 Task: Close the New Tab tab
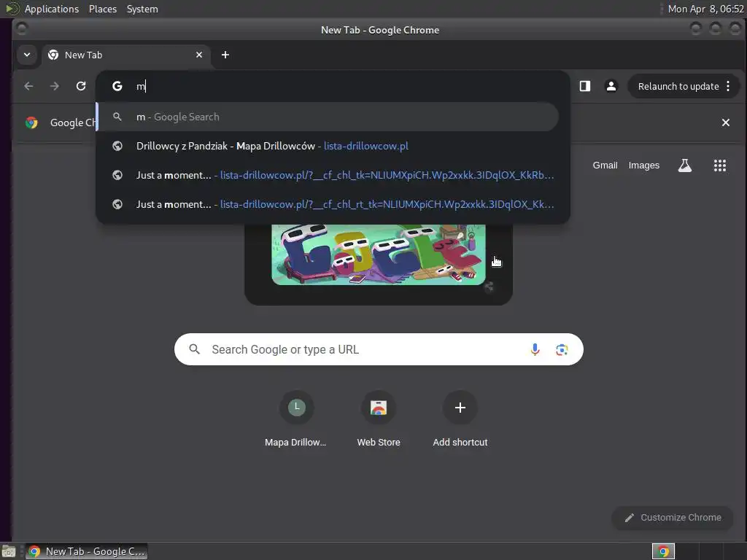click(x=199, y=55)
